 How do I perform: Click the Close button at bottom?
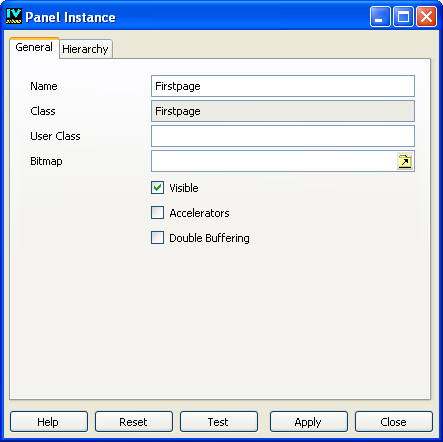(x=394, y=422)
